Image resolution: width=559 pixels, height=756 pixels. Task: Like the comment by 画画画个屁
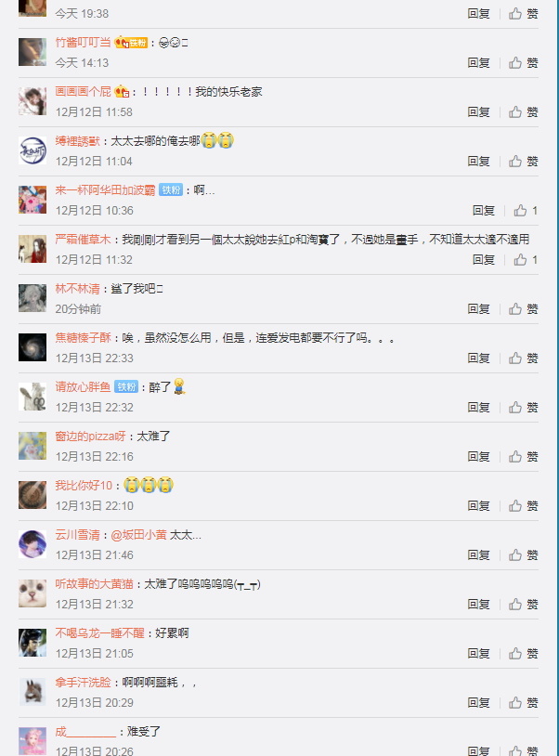point(524,111)
